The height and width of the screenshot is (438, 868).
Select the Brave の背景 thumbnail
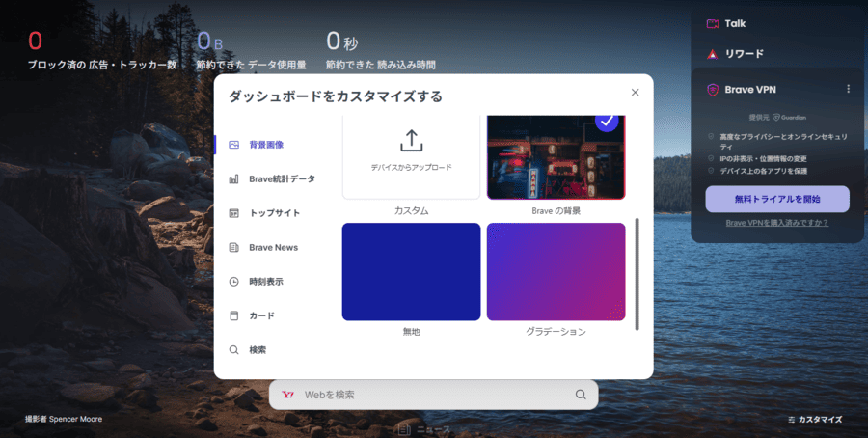pyautogui.click(x=556, y=157)
